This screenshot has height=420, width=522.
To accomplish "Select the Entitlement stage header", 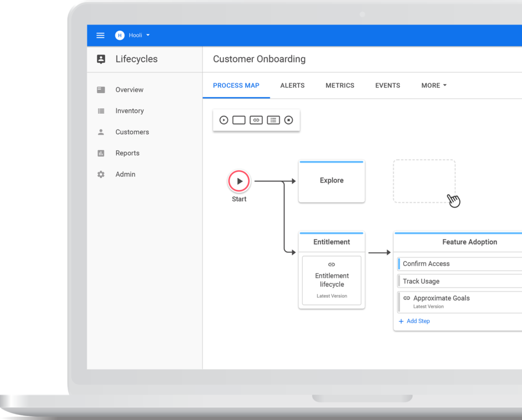I will pos(331,242).
